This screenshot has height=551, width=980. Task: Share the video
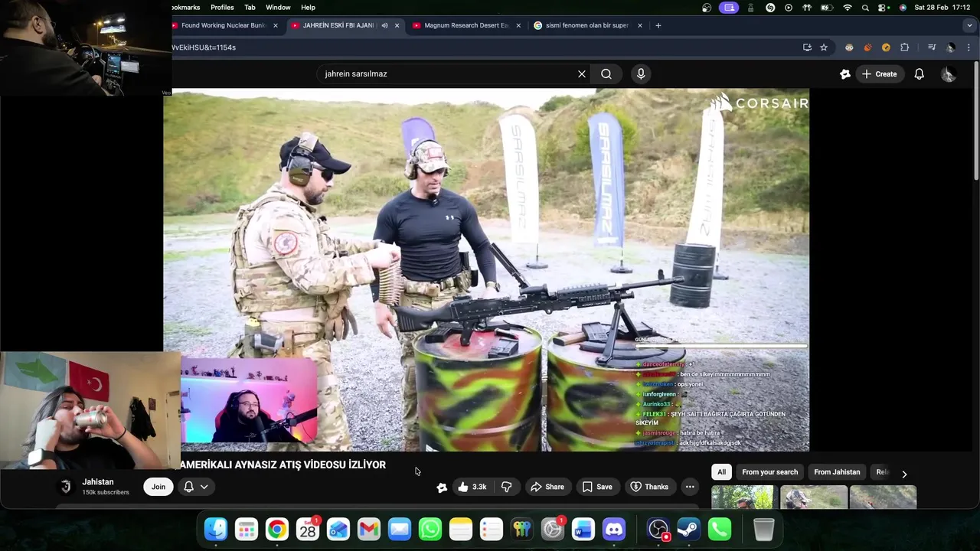(x=547, y=487)
